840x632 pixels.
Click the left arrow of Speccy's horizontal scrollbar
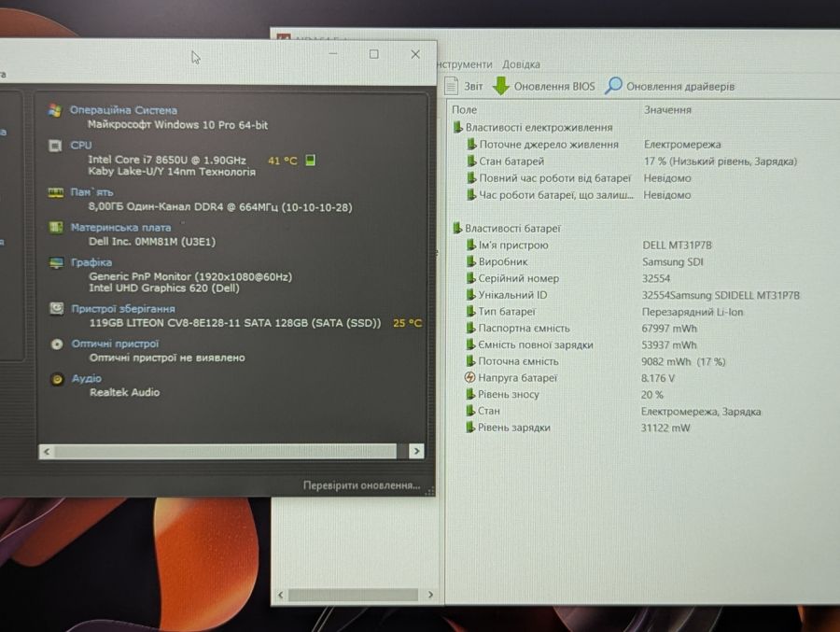coord(47,451)
